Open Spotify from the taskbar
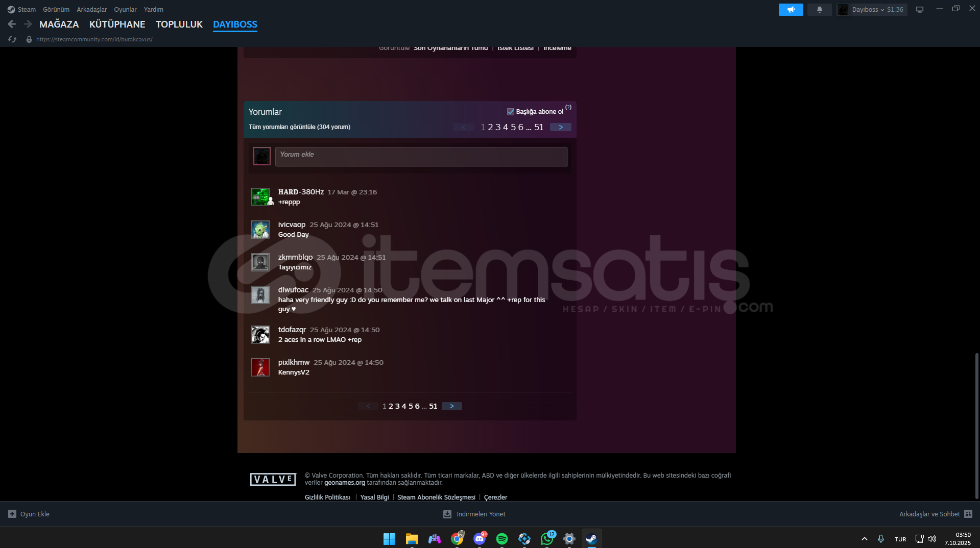 pyautogui.click(x=502, y=539)
